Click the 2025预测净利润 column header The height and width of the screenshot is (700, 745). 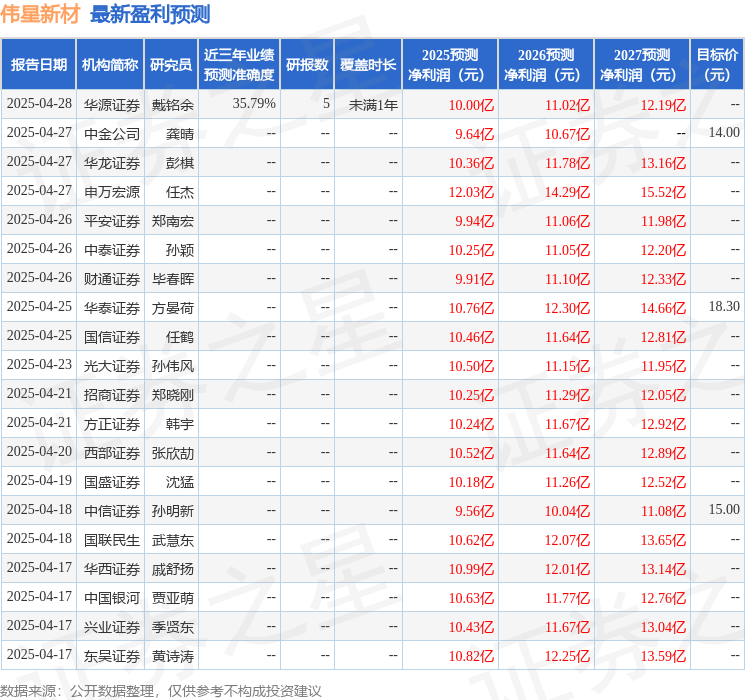450,65
